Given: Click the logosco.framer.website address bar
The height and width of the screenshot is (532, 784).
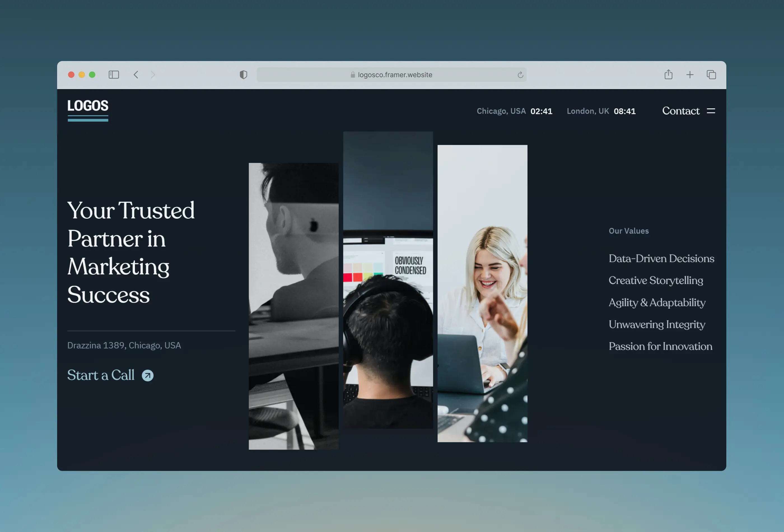Looking at the screenshot, I should (392, 74).
